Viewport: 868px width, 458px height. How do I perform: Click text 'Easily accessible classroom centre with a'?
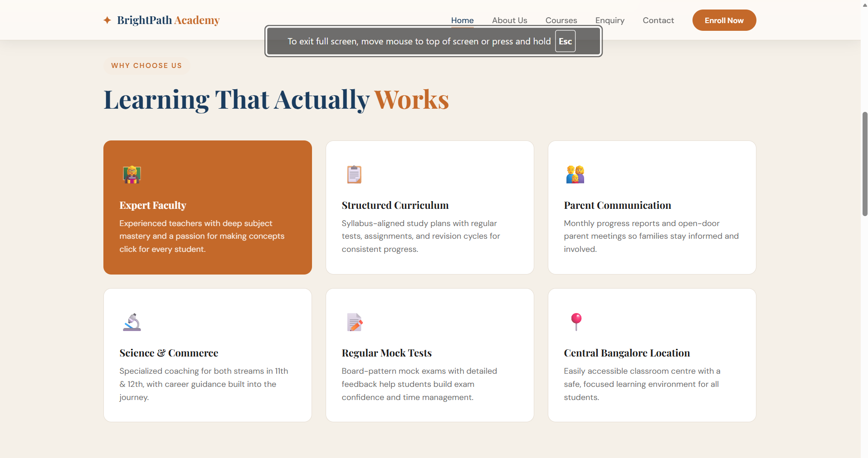click(x=642, y=371)
